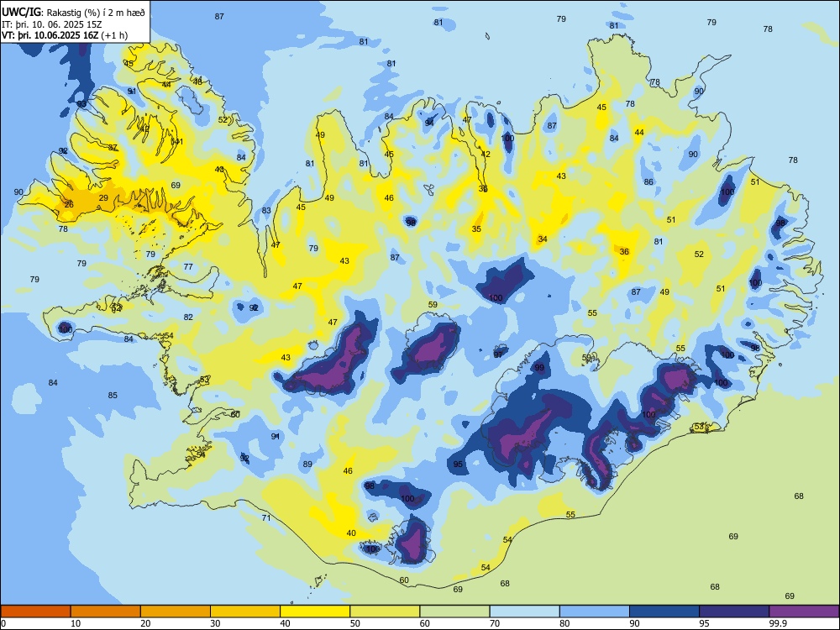Click the amber 20–30 legend swatch
840x630 pixels.
(x=176, y=612)
